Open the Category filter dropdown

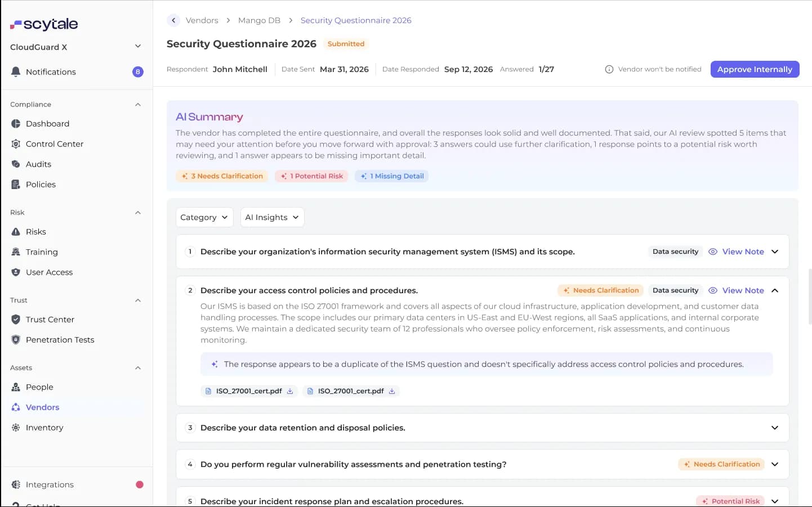click(204, 217)
